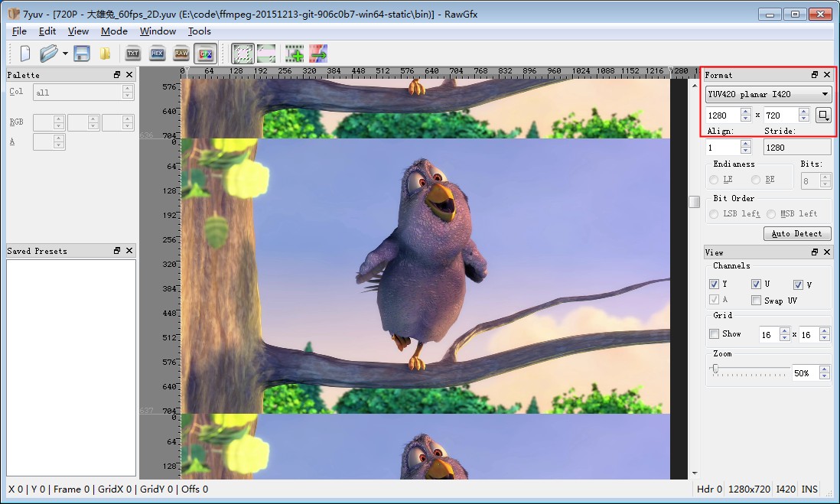
Task: Click the image view vertical scrollbar thumb
Action: click(695, 201)
